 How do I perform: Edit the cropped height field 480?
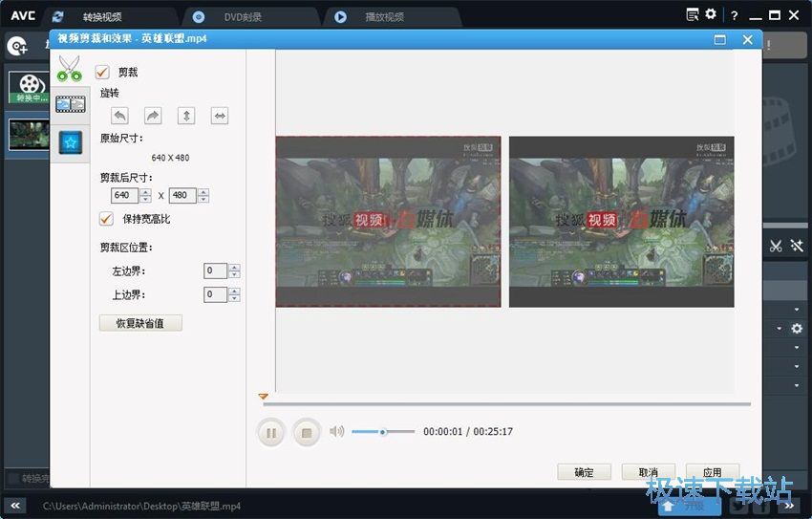pos(182,195)
